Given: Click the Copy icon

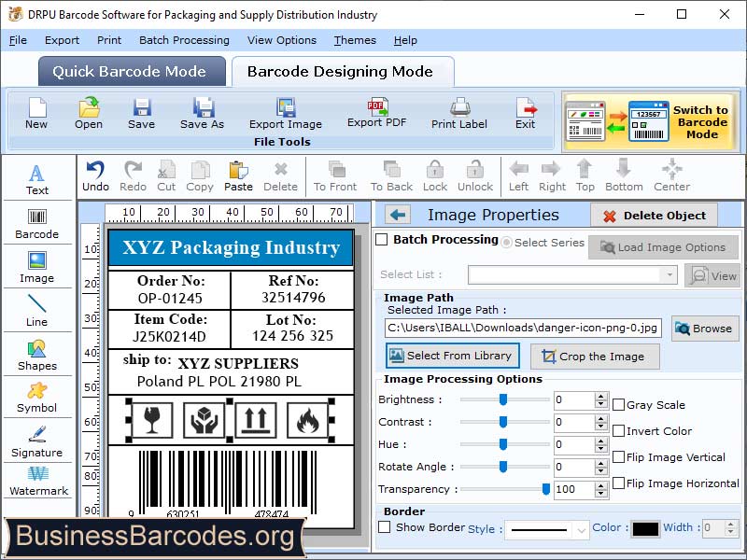Looking at the screenshot, I should click(x=200, y=170).
